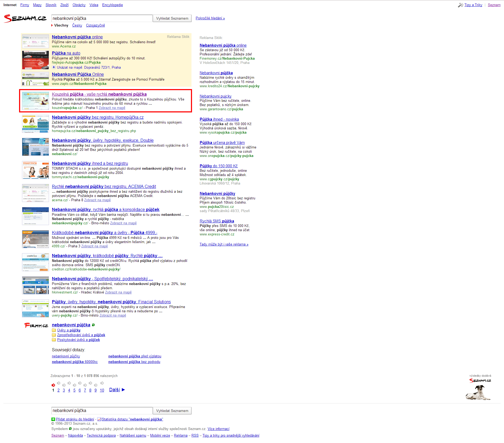Click the folder icon beside Úvěry a půjčky
The width and height of the screenshot is (504, 443).
pos(54,330)
